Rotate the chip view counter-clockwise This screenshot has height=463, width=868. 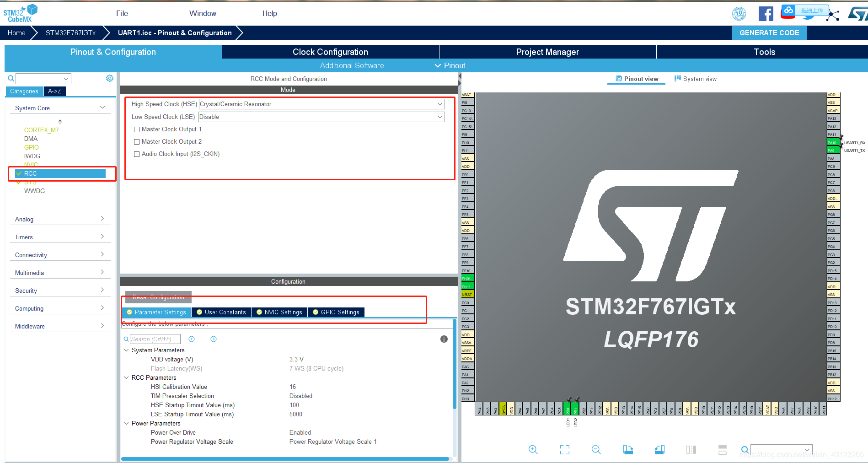pyautogui.click(x=659, y=450)
